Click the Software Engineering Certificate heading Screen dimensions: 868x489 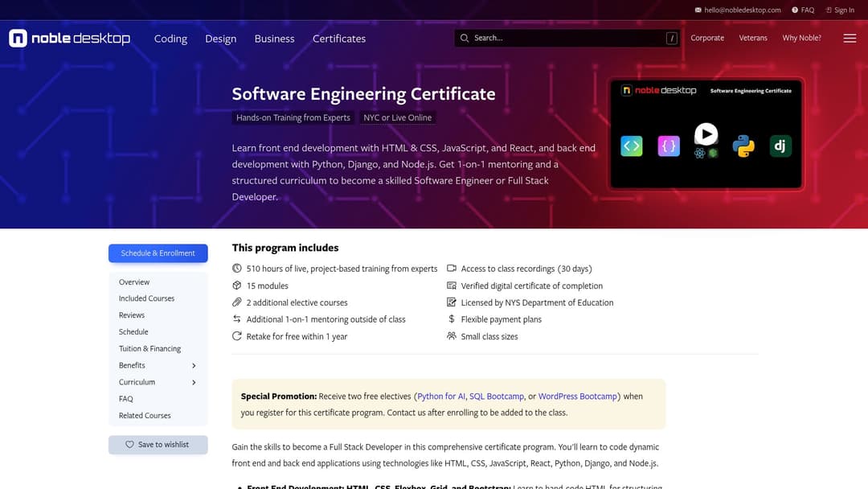[x=364, y=93]
